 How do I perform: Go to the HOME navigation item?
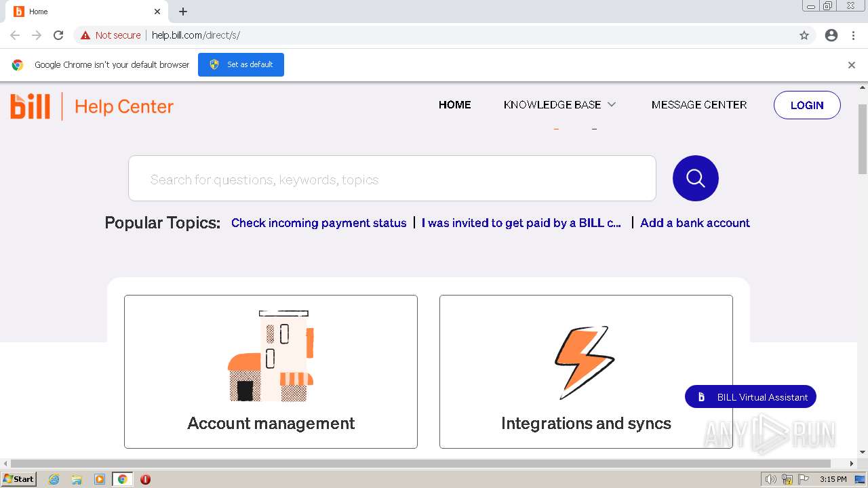pyautogui.click(x=454, y=105)
